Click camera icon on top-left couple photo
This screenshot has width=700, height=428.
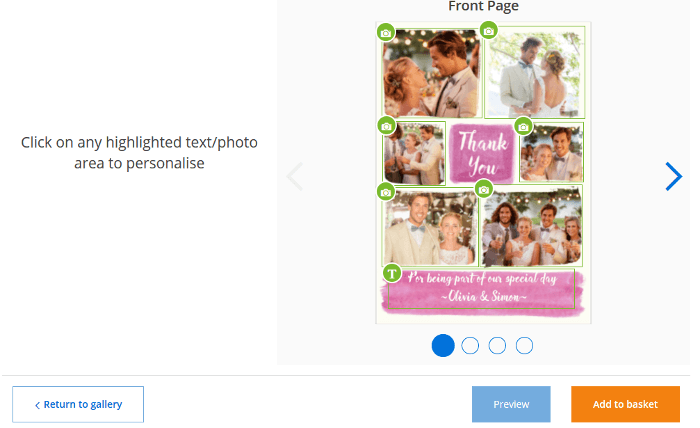tap(386, 33)
